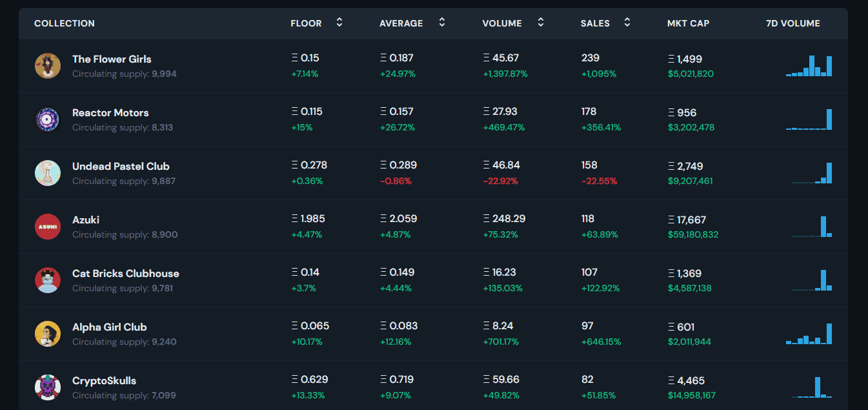Open CryptoSkulls skull avatar
The height and width of the screenshot is (410, 868).
pyautogui.click(x=48, y=387)
